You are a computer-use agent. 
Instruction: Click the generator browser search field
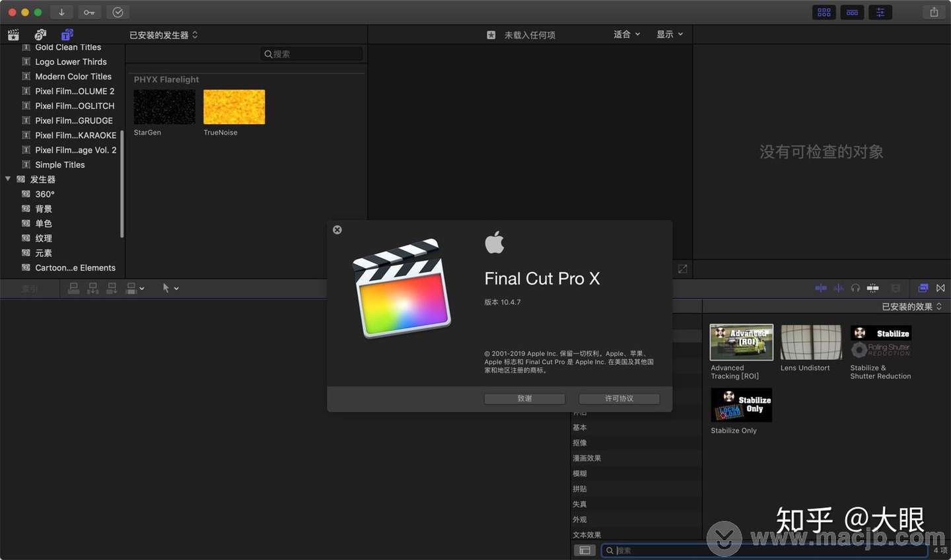pyautogui.click(x=312, y=54)
